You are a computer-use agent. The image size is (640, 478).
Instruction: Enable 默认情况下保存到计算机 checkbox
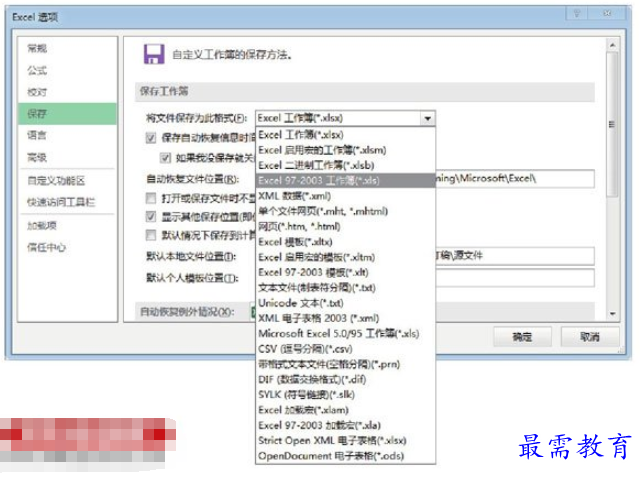[151, 235]
